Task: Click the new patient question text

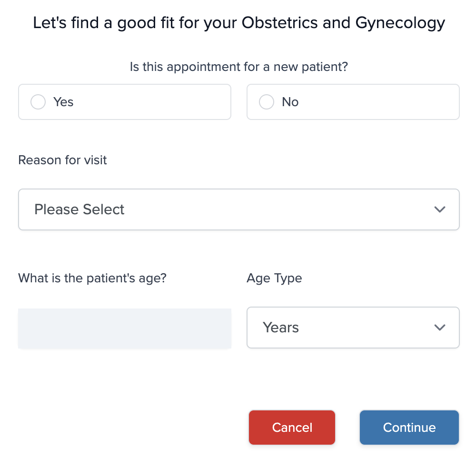Action: point(239,67)
